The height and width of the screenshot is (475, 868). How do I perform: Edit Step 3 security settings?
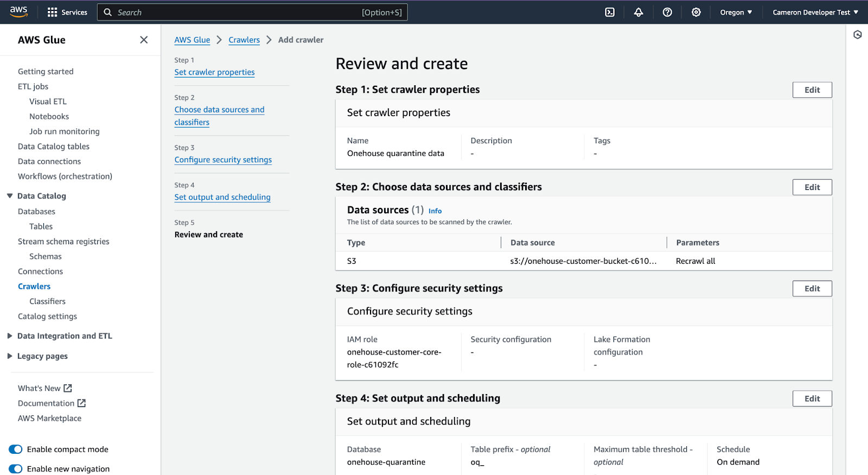click(x=812, y=289)
